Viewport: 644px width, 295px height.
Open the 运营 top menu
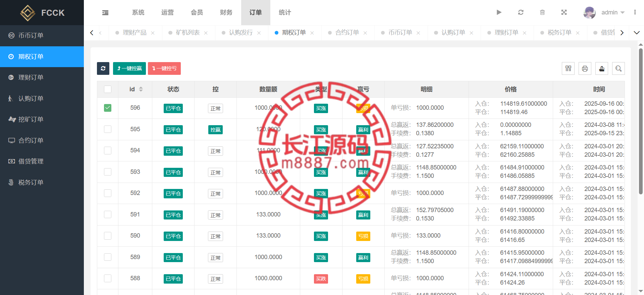(x=167, y=12)
